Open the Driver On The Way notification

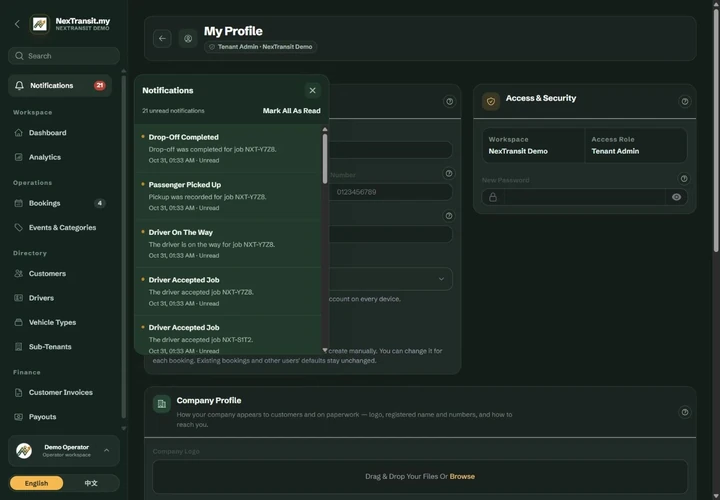tap(228, 244)
